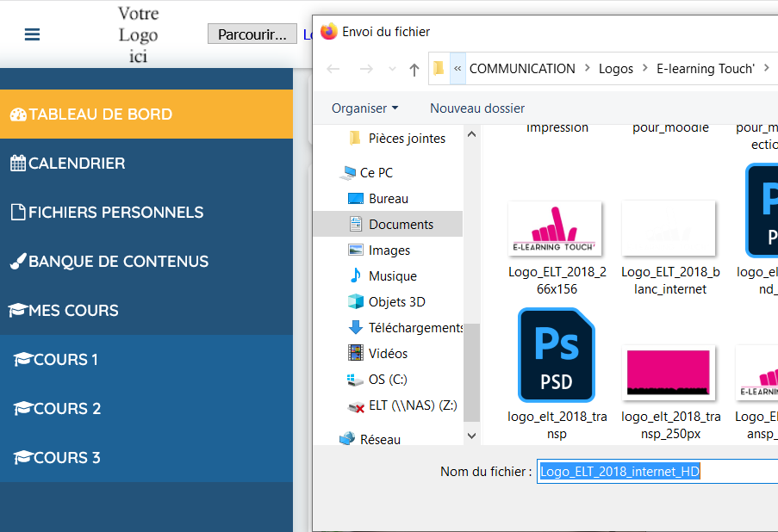
Task: Open the hamburger menu icon
Action: [x=32, y=34]
